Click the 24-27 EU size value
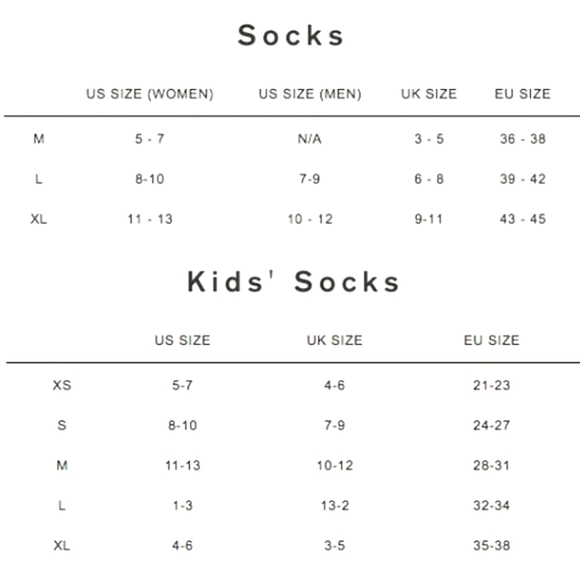 click(492, 425)
